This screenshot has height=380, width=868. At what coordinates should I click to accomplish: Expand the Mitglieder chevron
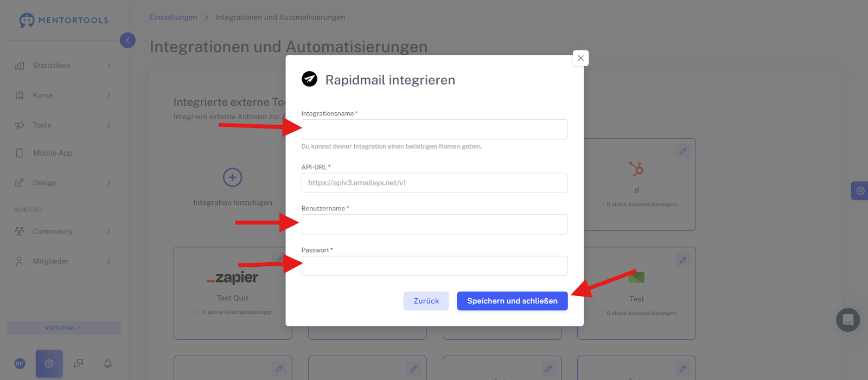pyautogui.click(x=108, y=261)
